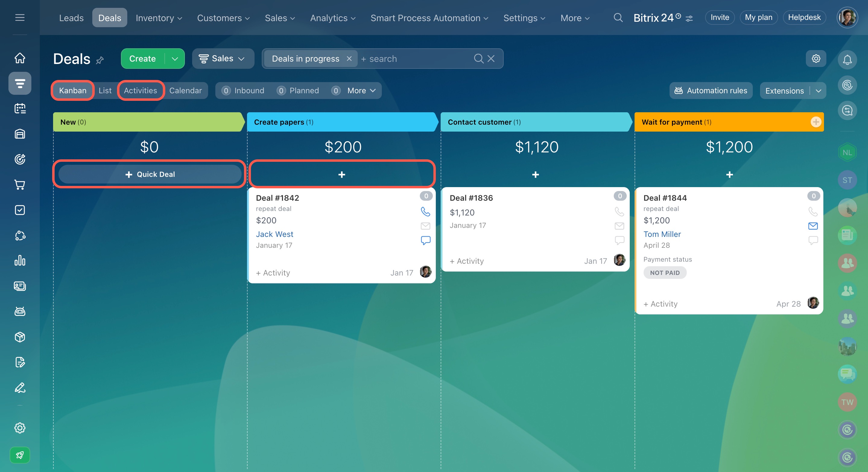868x472 pixels.
Task: Open the Leads tab
Action: 71,18
